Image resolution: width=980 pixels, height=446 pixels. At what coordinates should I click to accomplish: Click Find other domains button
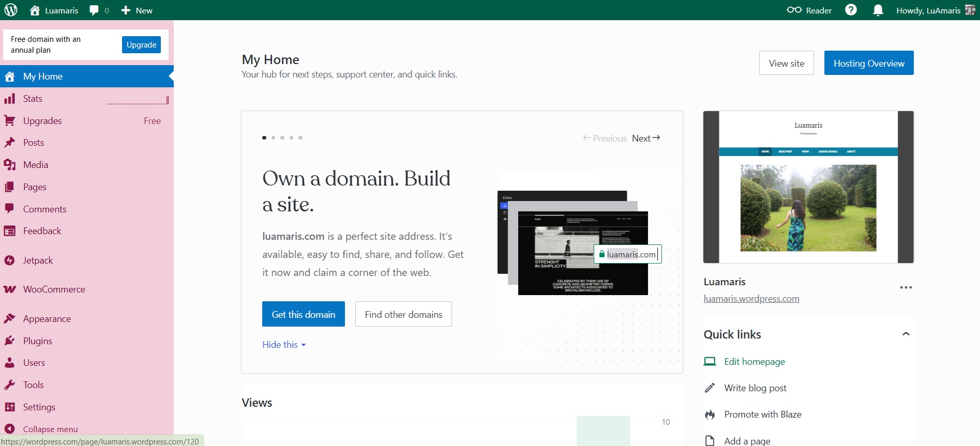click(403, 314)
